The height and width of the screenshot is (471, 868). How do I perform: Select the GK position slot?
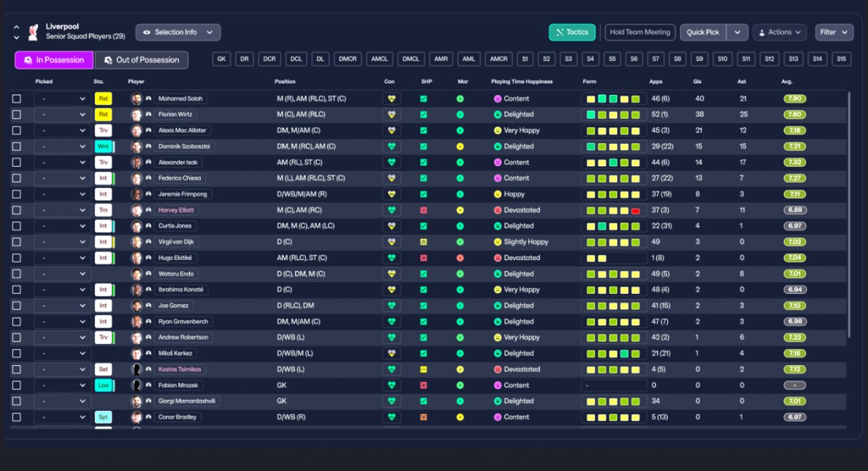coord(221,59)
